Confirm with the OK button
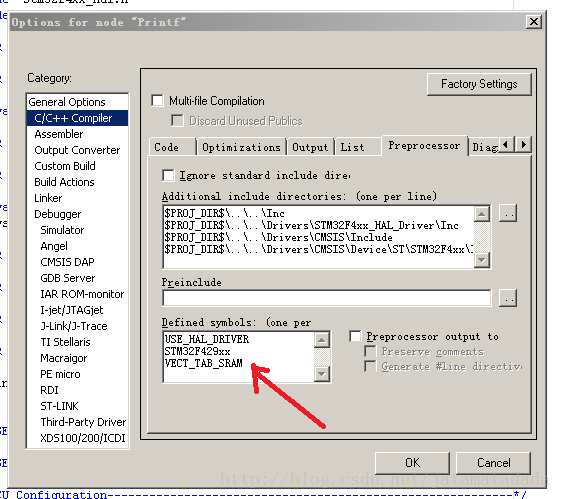Screen dimensions: 561x499 coord(412,463)
